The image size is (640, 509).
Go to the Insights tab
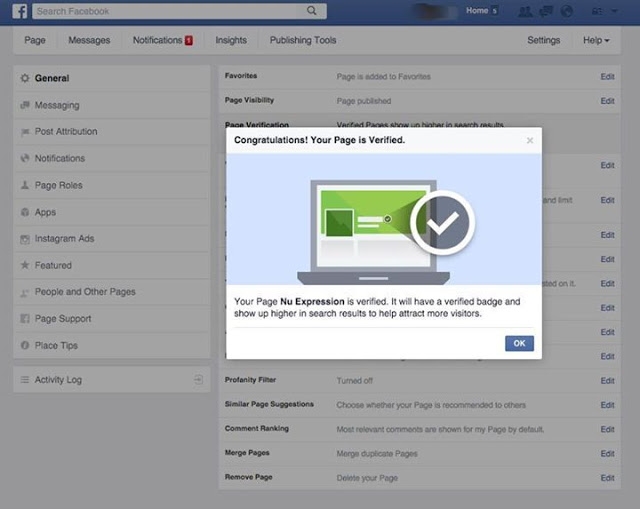(231, 40)
